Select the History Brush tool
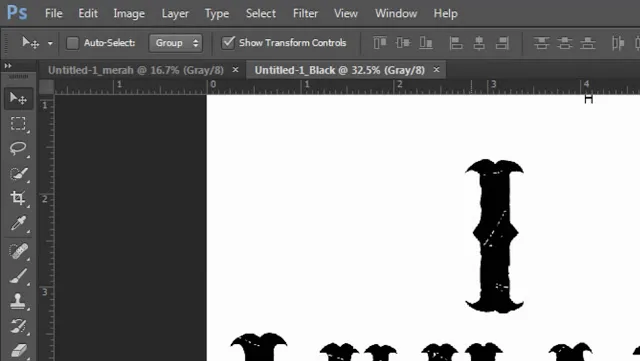 point(18,326)
